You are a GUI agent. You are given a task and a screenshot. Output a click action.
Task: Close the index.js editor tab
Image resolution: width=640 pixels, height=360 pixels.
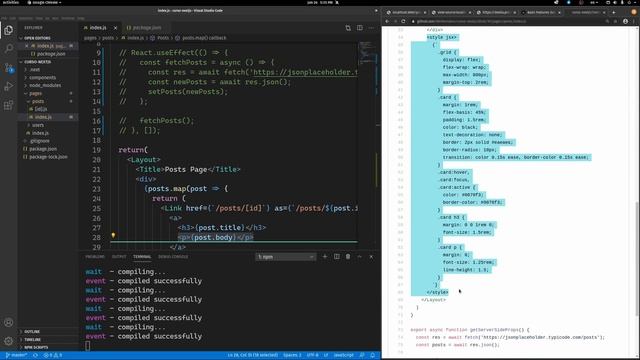pyautogui.click(x=116, y=28)
